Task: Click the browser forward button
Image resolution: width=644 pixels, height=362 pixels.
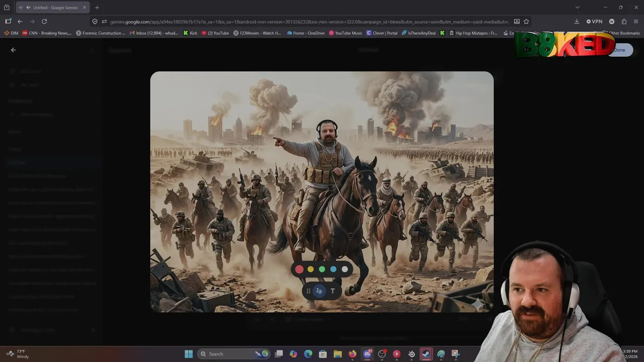Action: coord(32,22)
